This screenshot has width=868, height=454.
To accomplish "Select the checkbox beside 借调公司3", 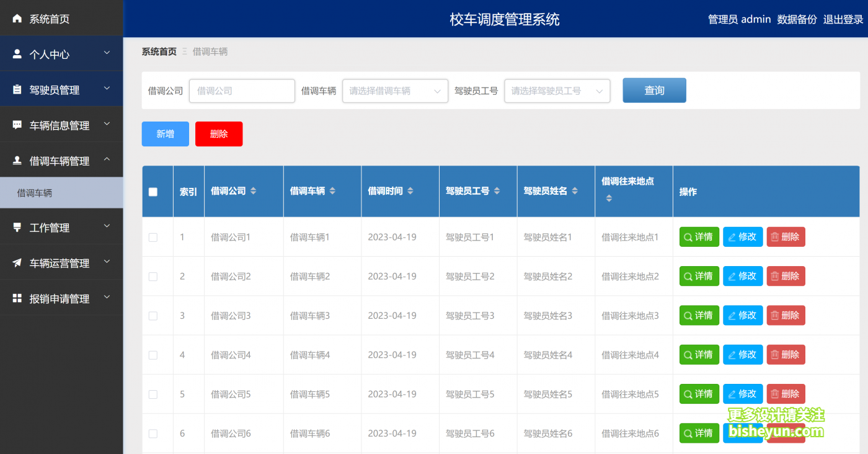I will [x=152, y=315].
